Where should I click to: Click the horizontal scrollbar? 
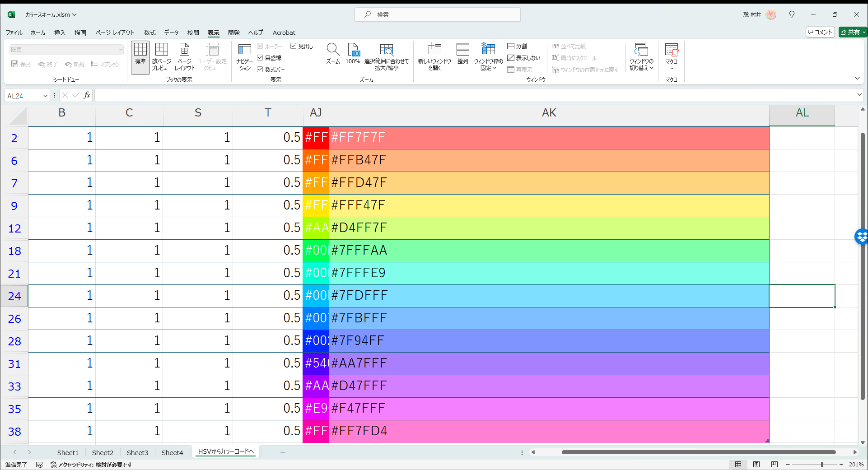tap(698, 452)
